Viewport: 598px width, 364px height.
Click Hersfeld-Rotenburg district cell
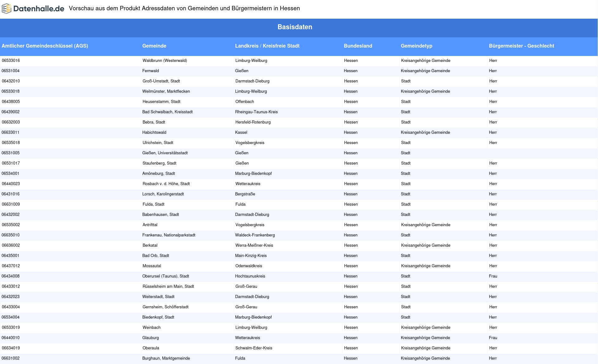pyautogui.click(x=253, y=122)
